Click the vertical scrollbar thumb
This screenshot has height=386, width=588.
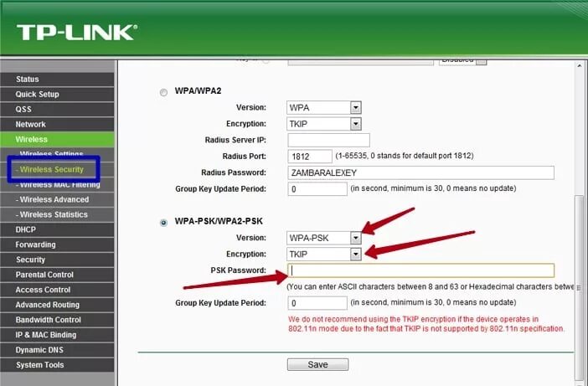click(x=580, y=289)
